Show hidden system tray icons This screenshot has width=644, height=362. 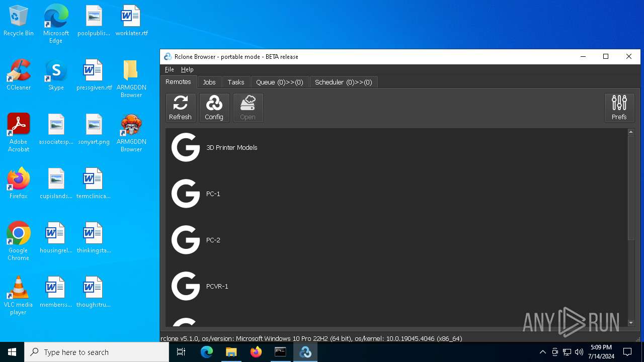[542, 352]
